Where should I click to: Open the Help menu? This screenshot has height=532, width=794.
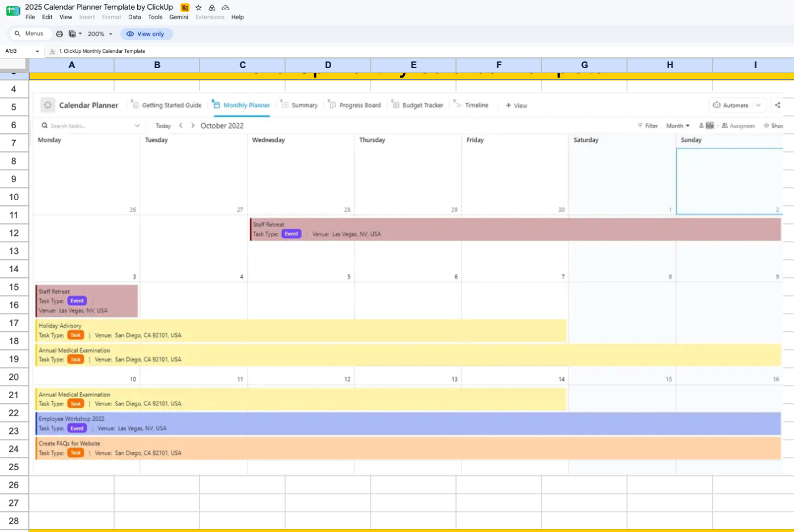238,17
